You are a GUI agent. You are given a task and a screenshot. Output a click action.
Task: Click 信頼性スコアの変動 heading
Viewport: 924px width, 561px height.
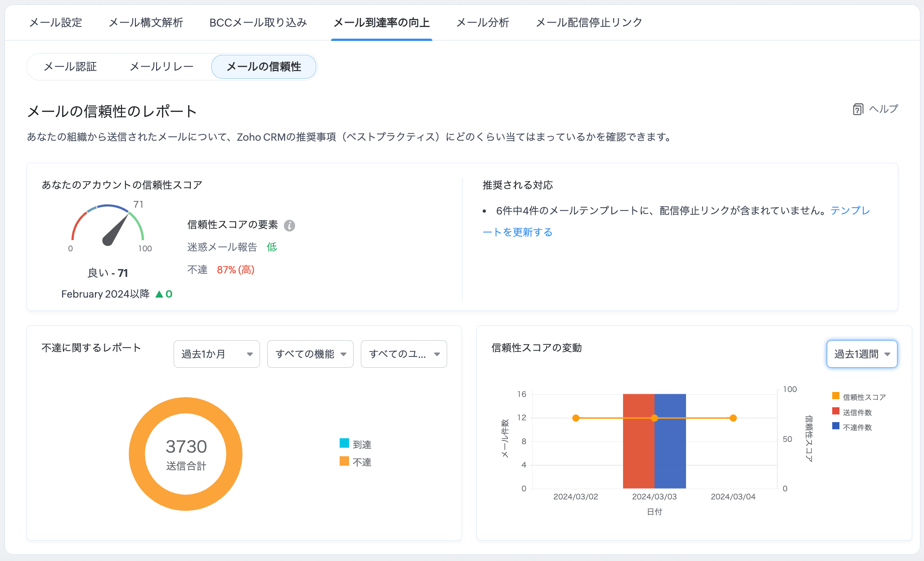537,348
